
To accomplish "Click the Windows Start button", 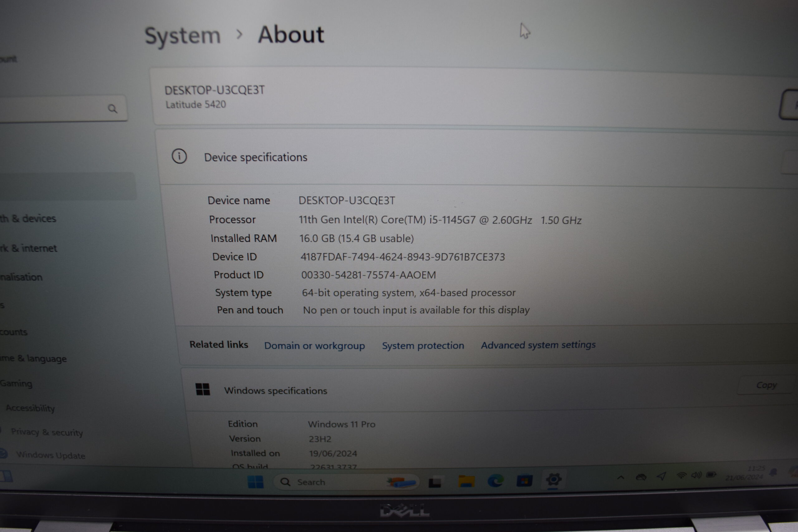I will [256, 482].
